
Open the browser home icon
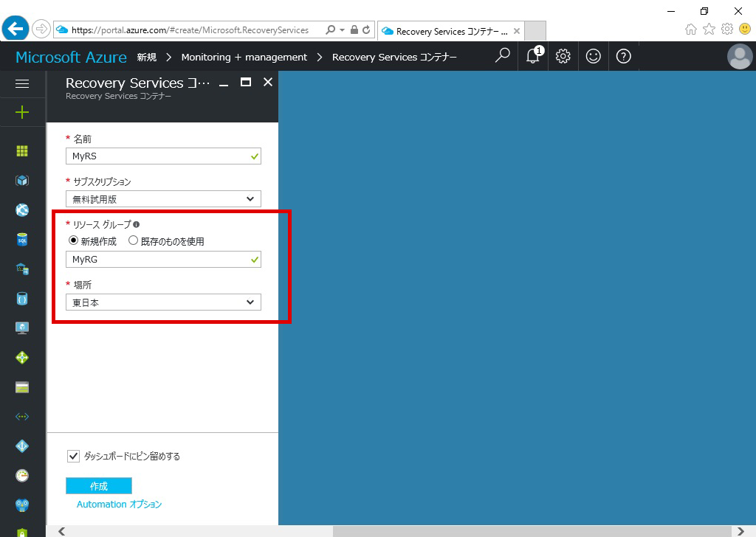(690, 30)
